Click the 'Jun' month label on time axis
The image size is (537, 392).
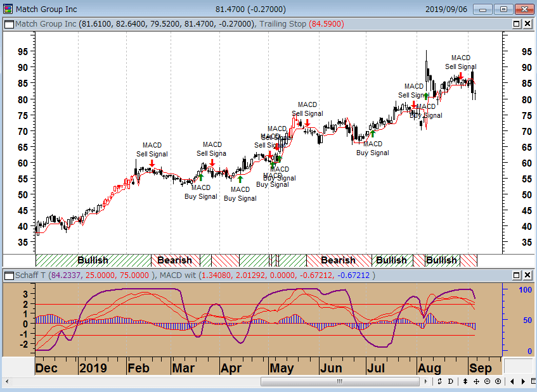click(331, 368)
